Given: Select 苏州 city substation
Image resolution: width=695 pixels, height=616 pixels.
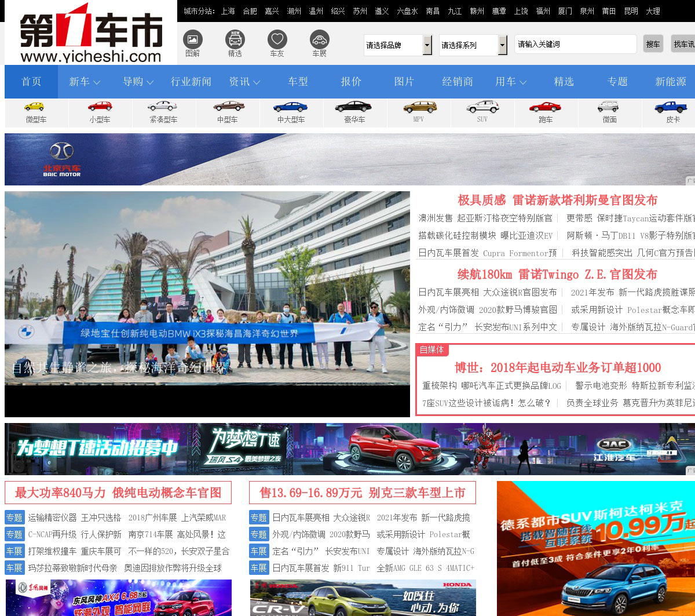Looking at the screenshot, I should click(360, 11).
